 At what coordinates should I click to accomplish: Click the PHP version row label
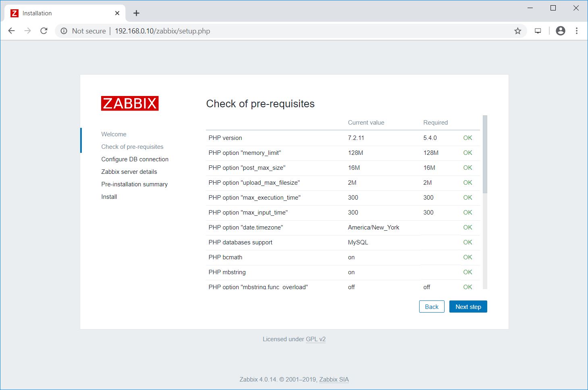pos(225,138)
